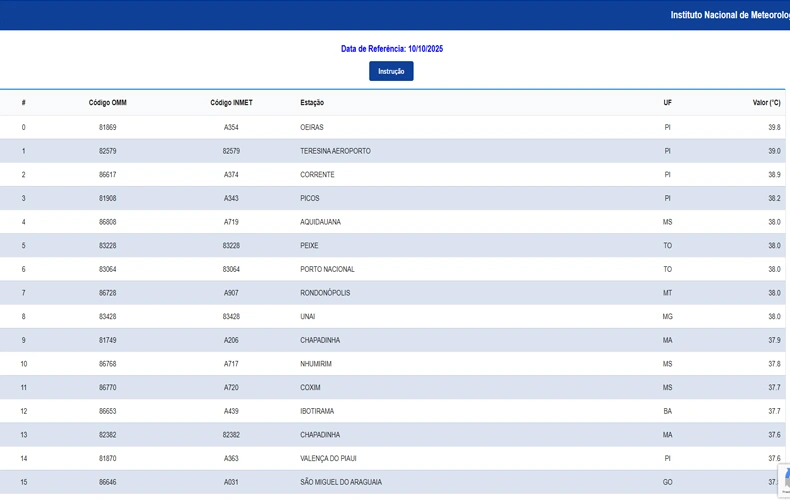Click the CORRENTE station cell
The height and width of the screenshot is (500, 790).
pyautogui.click(x=317, y=175)
